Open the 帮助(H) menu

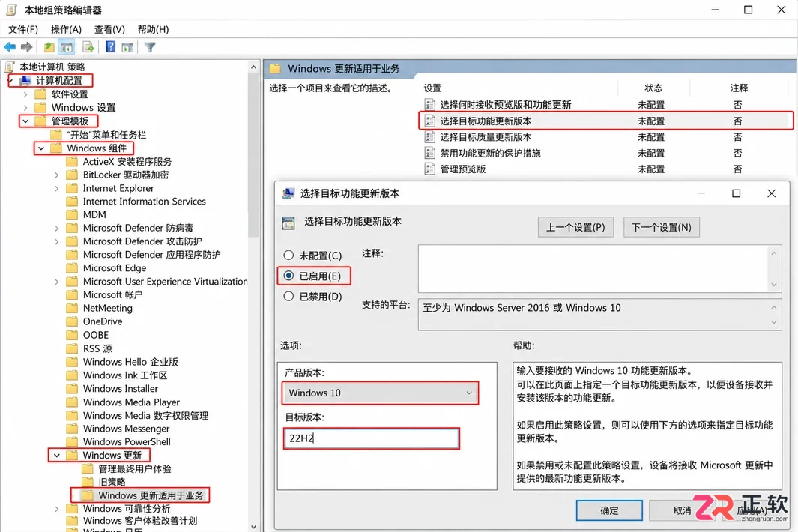153,29
